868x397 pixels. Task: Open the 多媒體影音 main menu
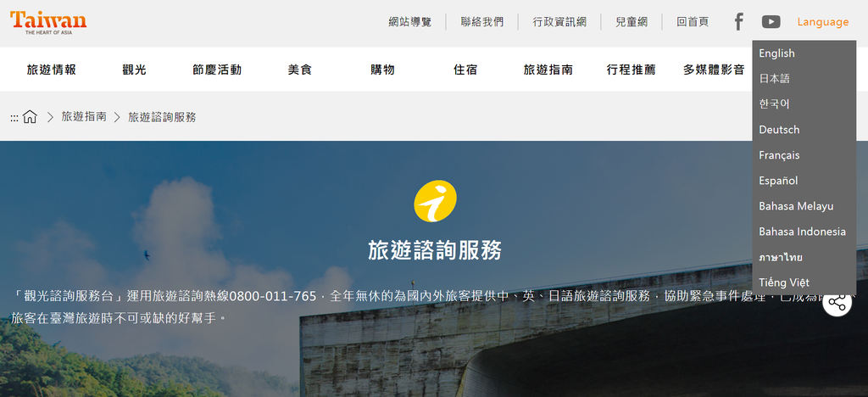714,70
